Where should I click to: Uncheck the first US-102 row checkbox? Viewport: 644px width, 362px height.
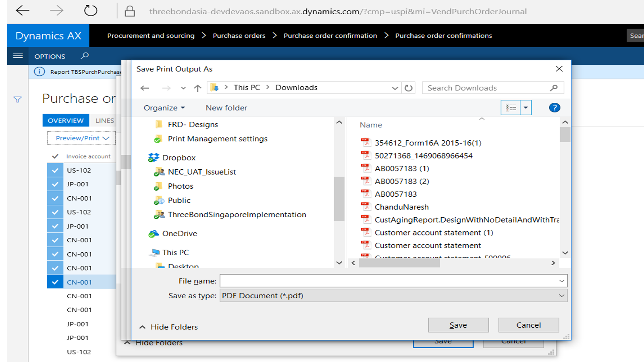(x=55, y=170)
